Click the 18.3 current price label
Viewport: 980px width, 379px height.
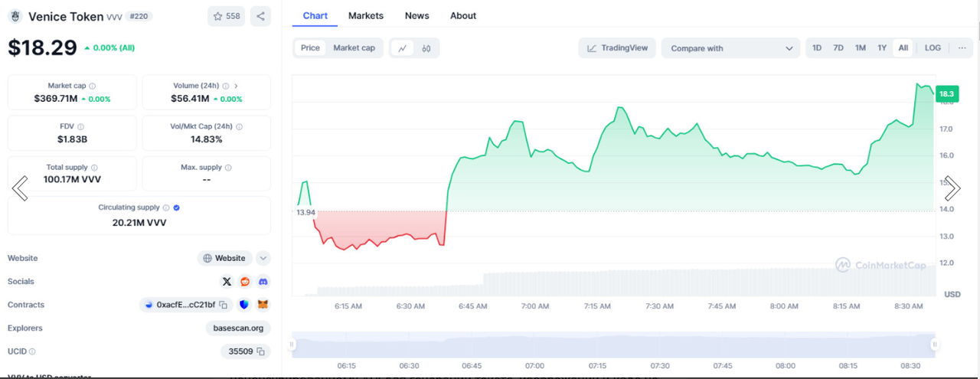946,93
